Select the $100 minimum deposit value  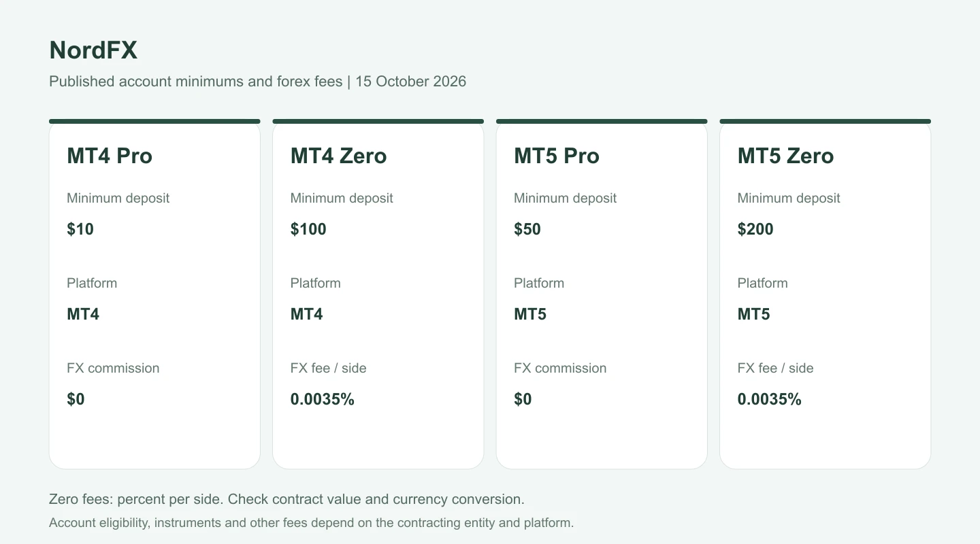(x=308, y=229)
